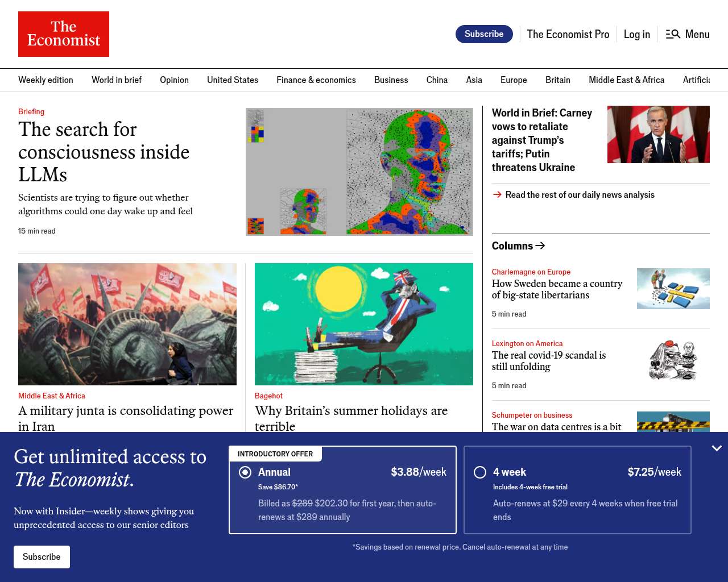Go to the Business section

(391, 80)
